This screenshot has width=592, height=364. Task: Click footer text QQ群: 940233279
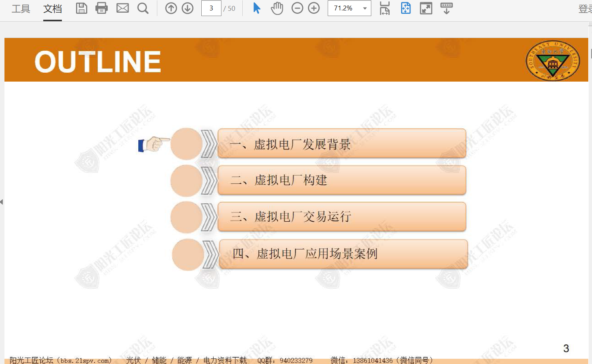(285, 360)
